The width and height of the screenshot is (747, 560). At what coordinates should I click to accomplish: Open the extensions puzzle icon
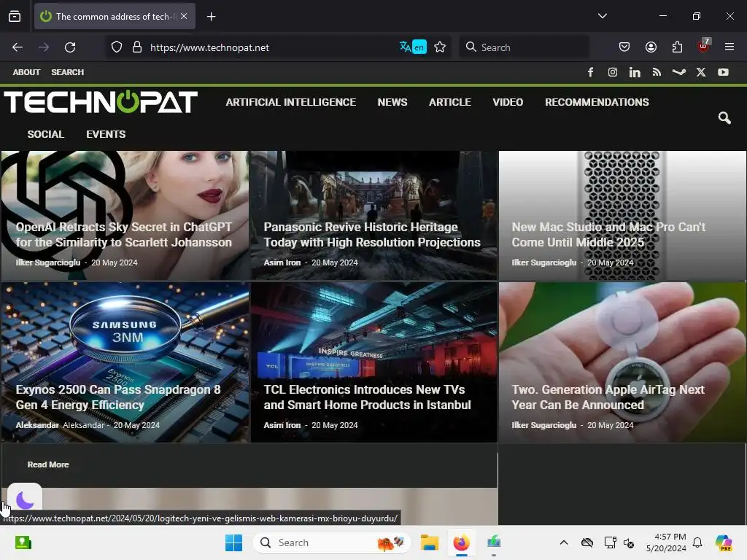[677, 47]
